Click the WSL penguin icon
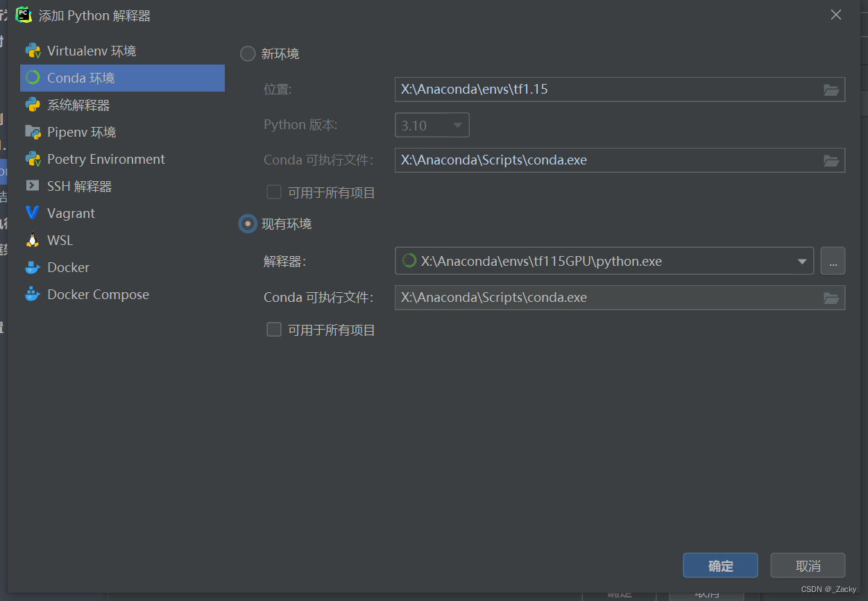This screenshot has height=601, width=868. pyautogui.click(x=33, y=240)
